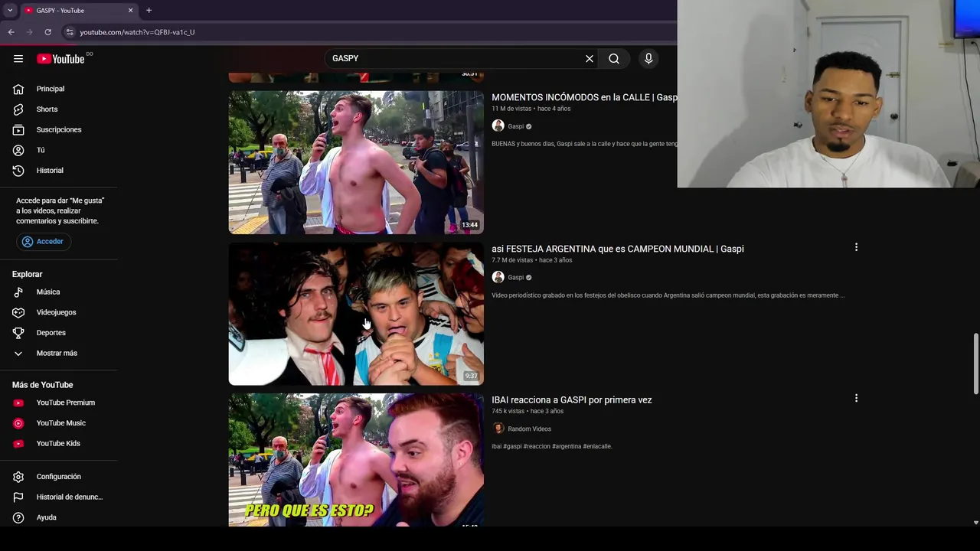Start voice search with the microphone
Screen dimensions: 980x551
click(x=648, y=58)
